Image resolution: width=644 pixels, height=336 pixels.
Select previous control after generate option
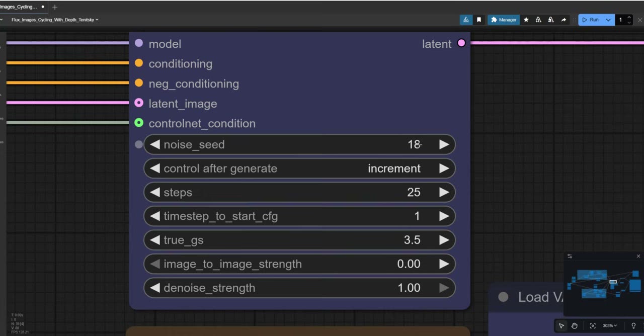154,169
